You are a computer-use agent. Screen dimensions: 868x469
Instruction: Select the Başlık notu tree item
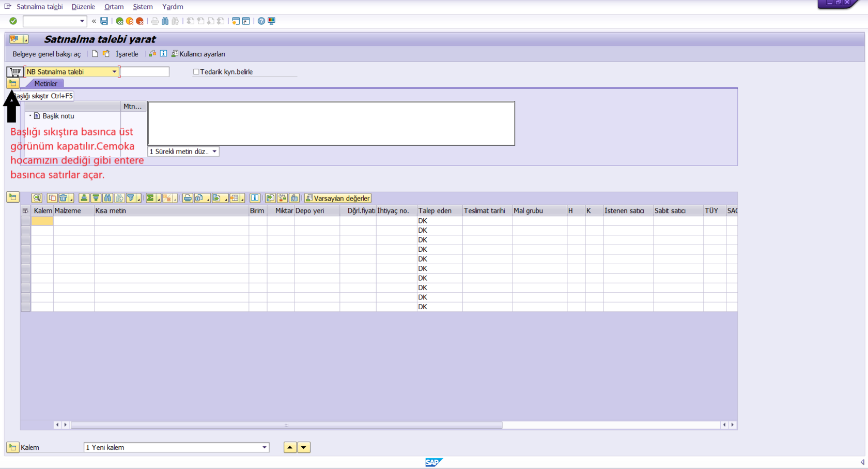(58, 116)
